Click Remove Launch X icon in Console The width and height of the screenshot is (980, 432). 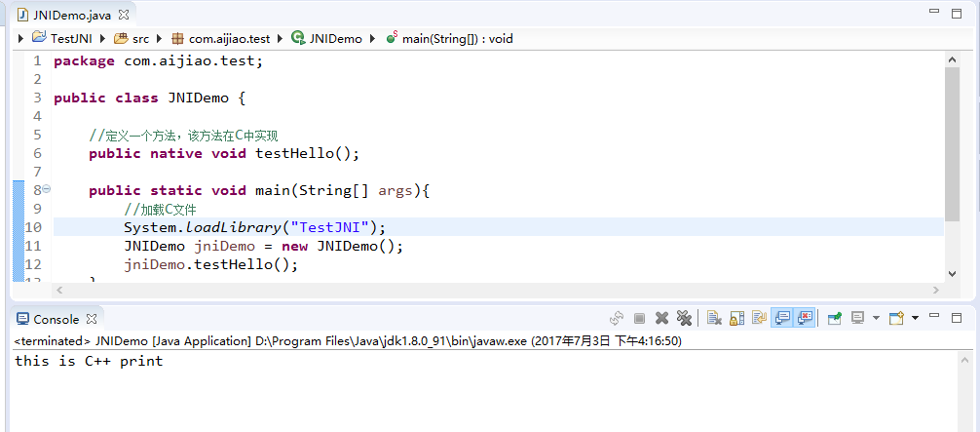661,318
